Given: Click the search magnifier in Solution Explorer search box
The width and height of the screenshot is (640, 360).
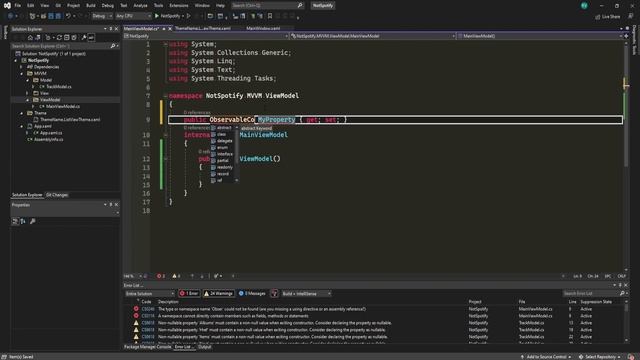Looking at the screenshot, I should [113, 46].
